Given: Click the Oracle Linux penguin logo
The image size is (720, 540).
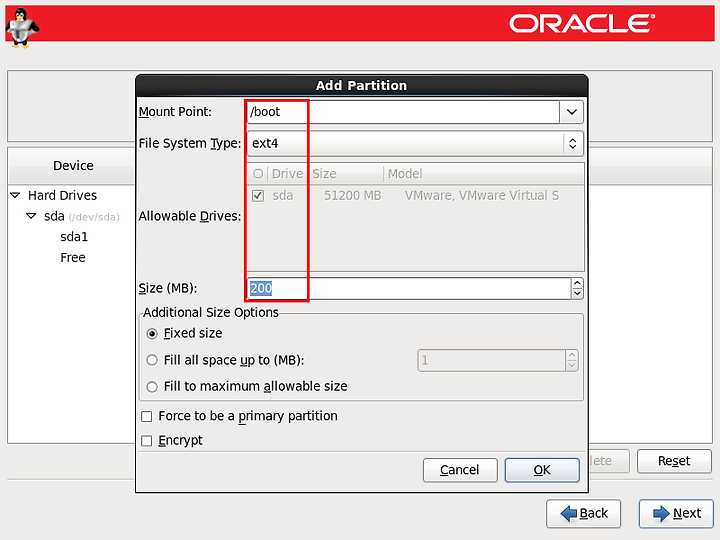Looking at the screenshot, I should (x=22, y=28).
